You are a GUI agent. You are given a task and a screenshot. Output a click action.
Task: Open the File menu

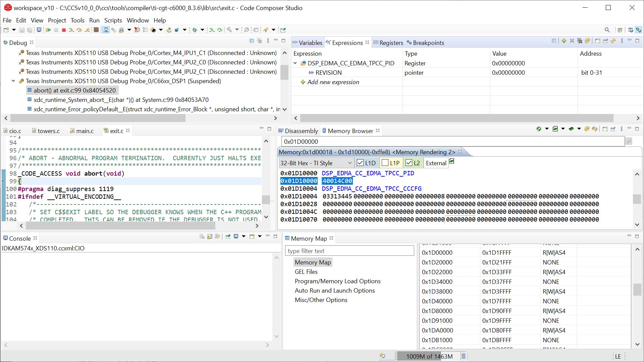(7, 20)
